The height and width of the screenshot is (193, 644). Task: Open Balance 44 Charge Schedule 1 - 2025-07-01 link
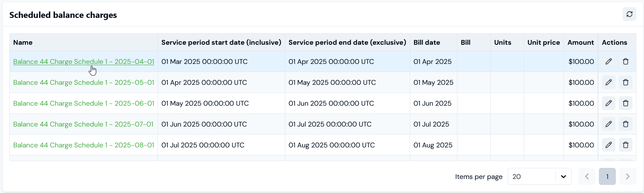click(83, 124)
